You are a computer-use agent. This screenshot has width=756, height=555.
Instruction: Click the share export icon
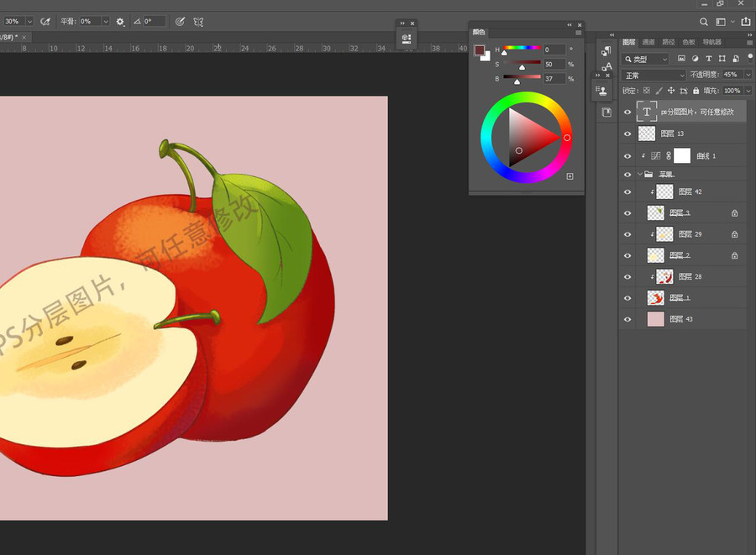(745, 21)
